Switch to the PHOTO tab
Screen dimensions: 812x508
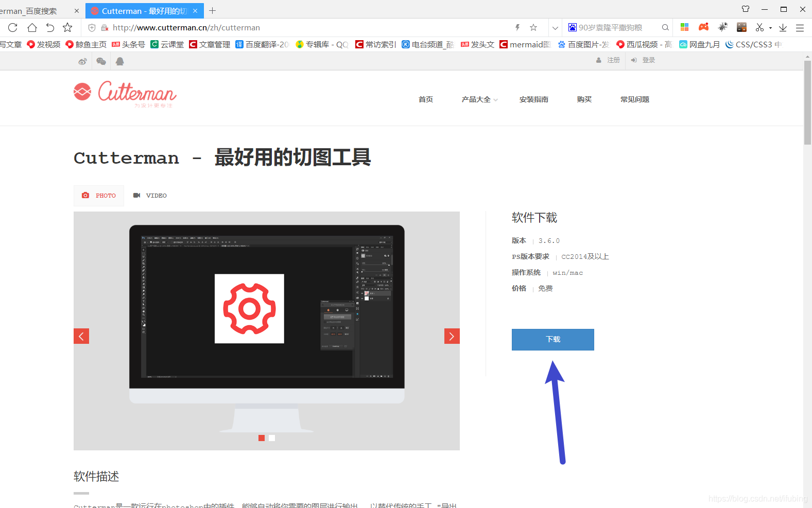[x=99, y=196]
